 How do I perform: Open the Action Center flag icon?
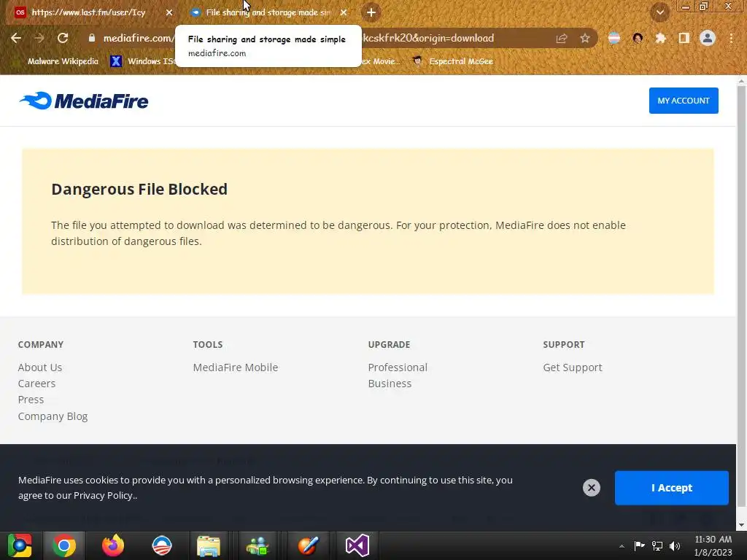click(x=639, y=545)
